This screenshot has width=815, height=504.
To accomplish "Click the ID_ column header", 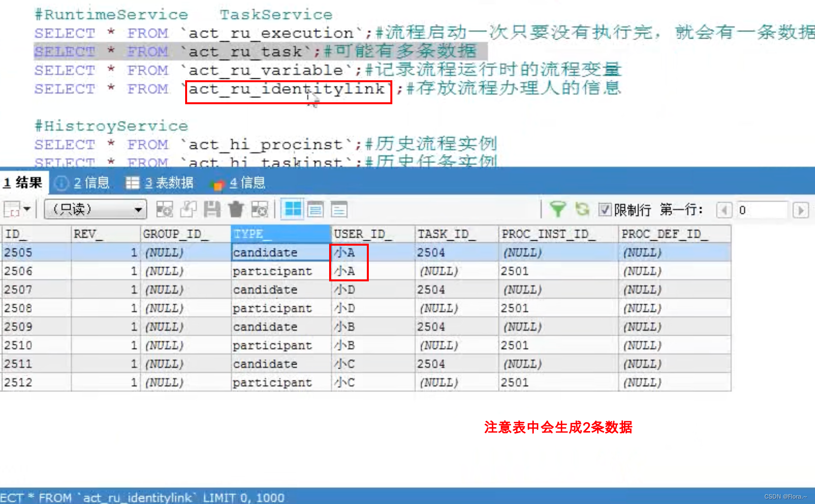I will pos(37,234).
